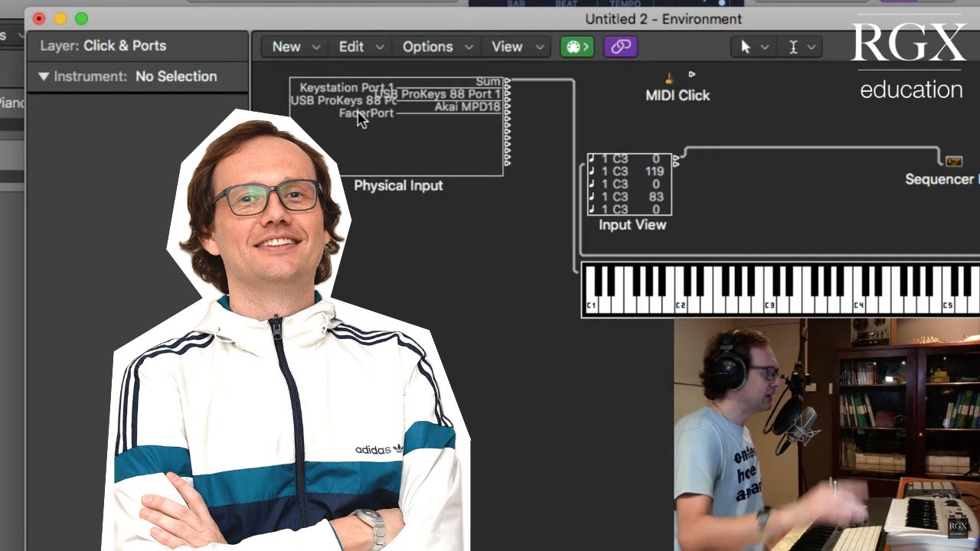Open the Edit menu
Image resolution: width=980 pixels, height=551 pixels.
pyautogui.click(x=361, y=47)
